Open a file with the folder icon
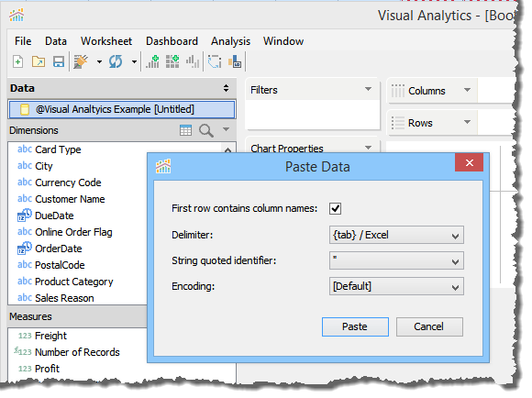The height and width of the screenshot is (398, 532). point(39,61)
